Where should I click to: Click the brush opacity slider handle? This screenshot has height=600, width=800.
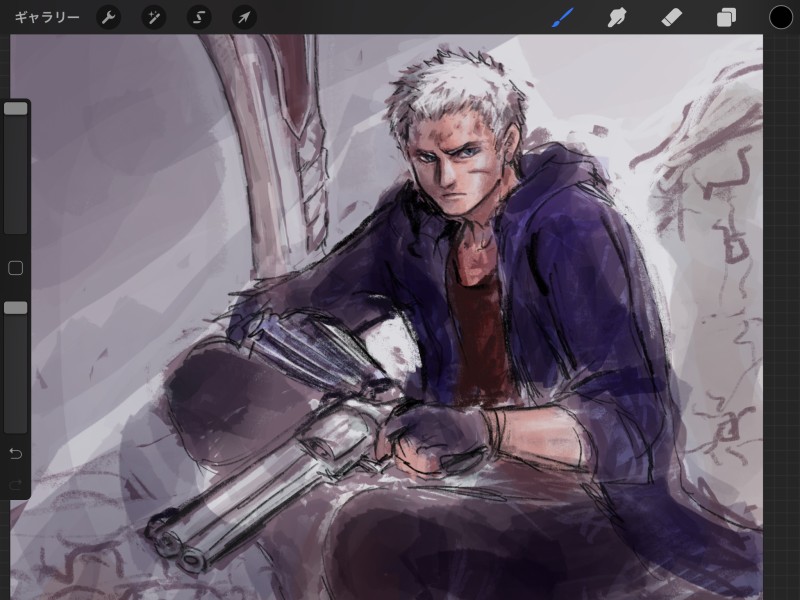16,307
